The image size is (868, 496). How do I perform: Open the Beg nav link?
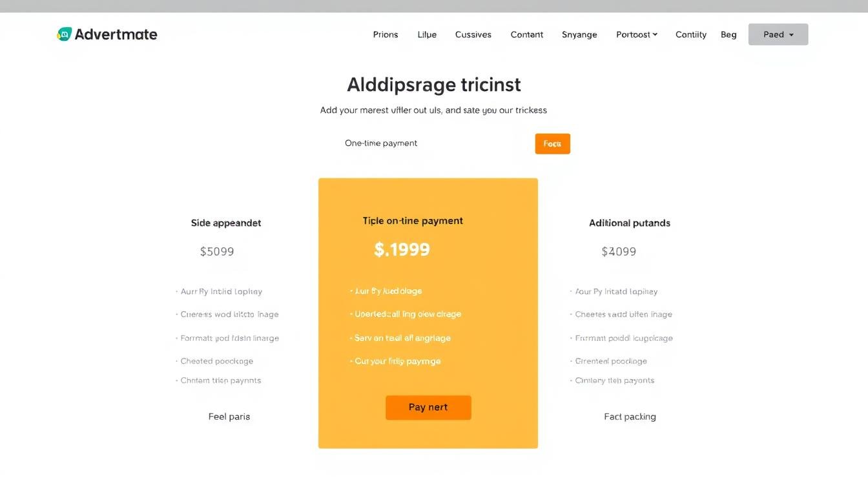click(x=728, y=35)
